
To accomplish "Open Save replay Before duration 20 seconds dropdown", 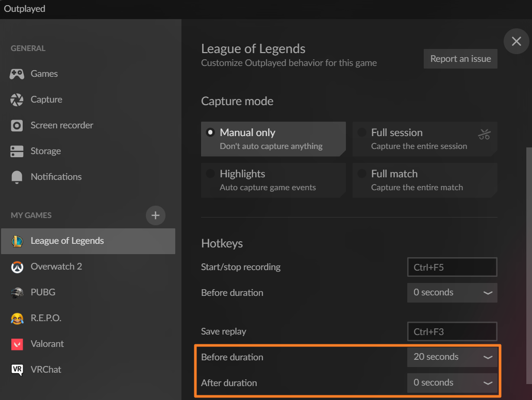I will (x=452, y=357).
